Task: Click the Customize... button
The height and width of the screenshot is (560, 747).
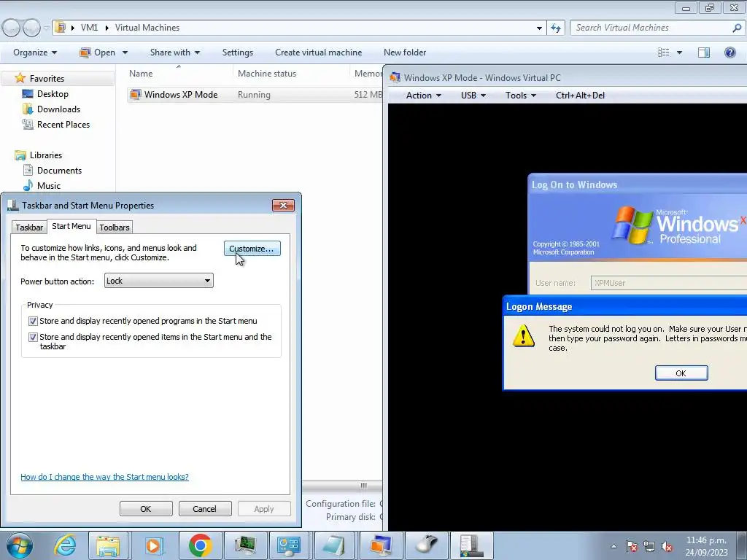Action: click(x=252, y=249)
